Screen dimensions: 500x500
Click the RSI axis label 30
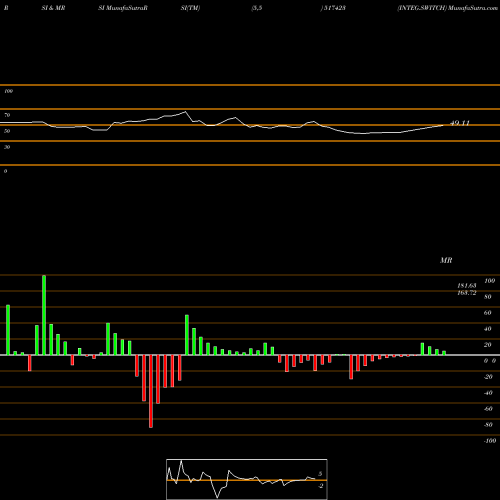[7, 147]
